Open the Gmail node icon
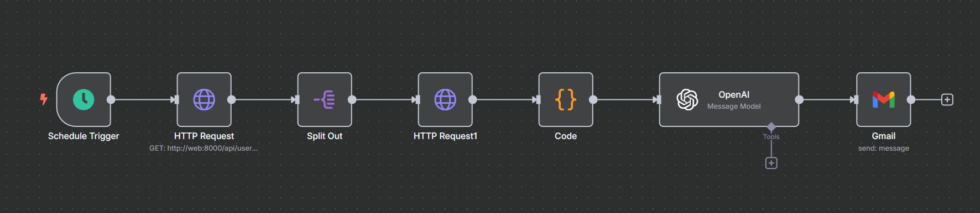 pos(884,100)
